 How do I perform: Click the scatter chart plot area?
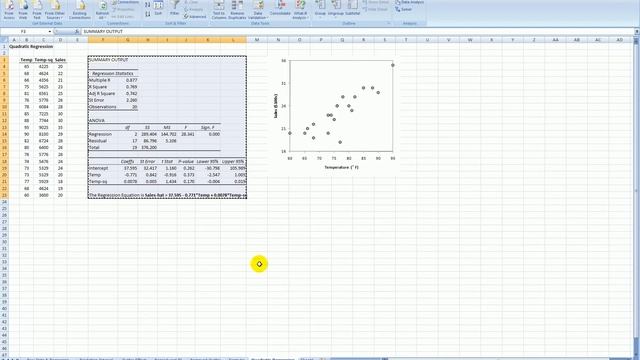point(341,106)
